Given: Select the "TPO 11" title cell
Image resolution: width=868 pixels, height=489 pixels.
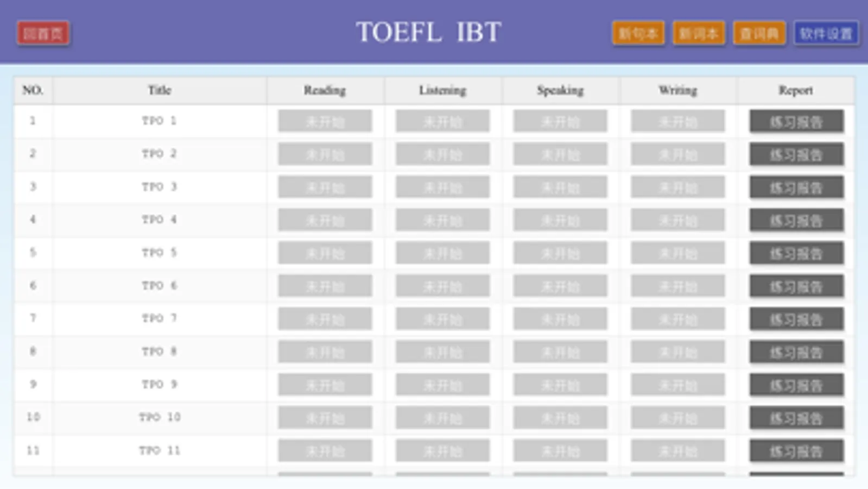Looking at the screenshot, I should click(160, 450).
